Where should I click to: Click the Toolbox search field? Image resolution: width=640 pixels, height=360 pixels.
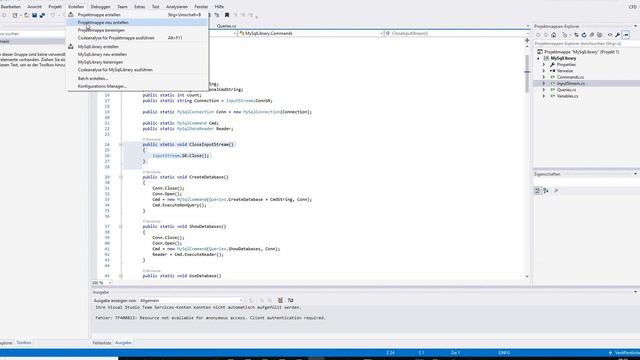click(x=32, y=33)
